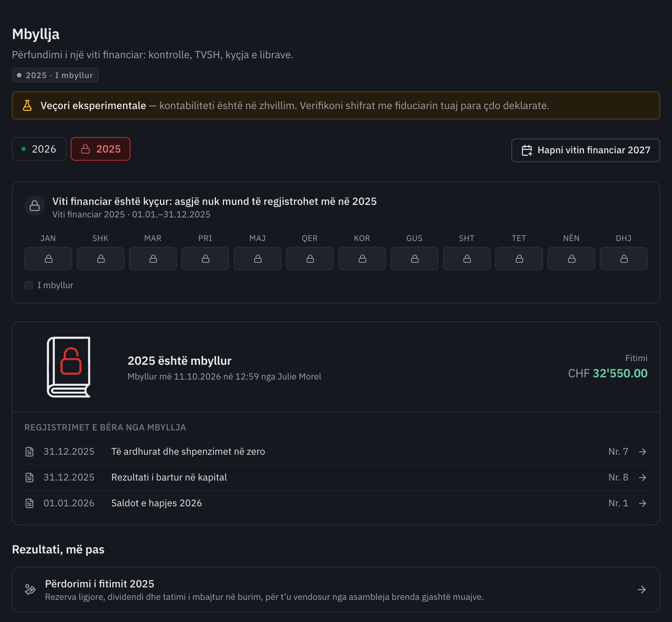
Task: Click Hapni vitin financiar 2027 button
Action: click(585, 150)
